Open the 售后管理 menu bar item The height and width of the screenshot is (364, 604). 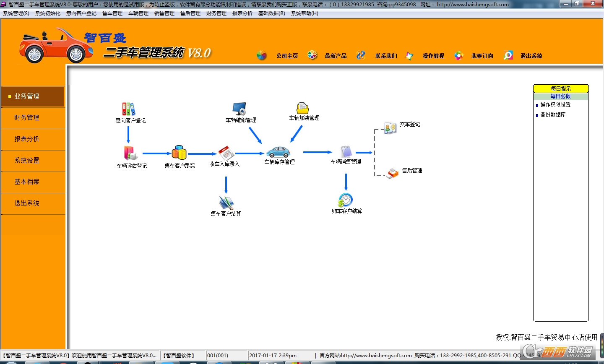click(190, 13)
